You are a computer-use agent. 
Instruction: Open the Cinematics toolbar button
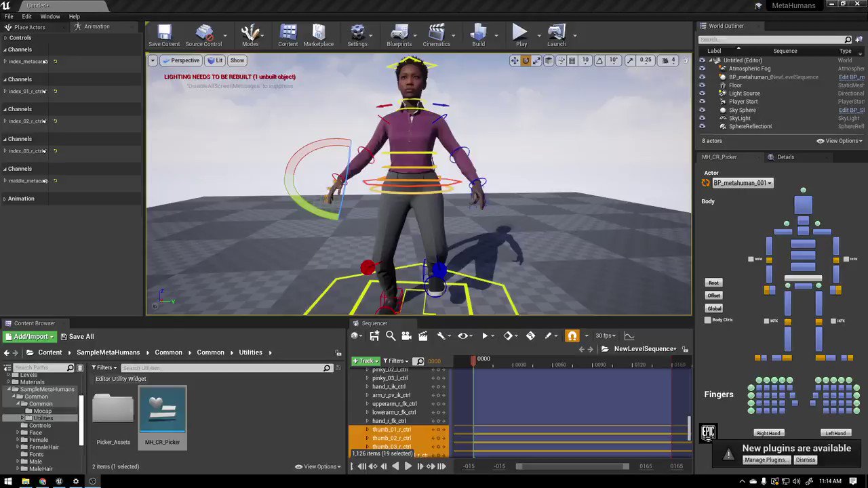[437, 36]
